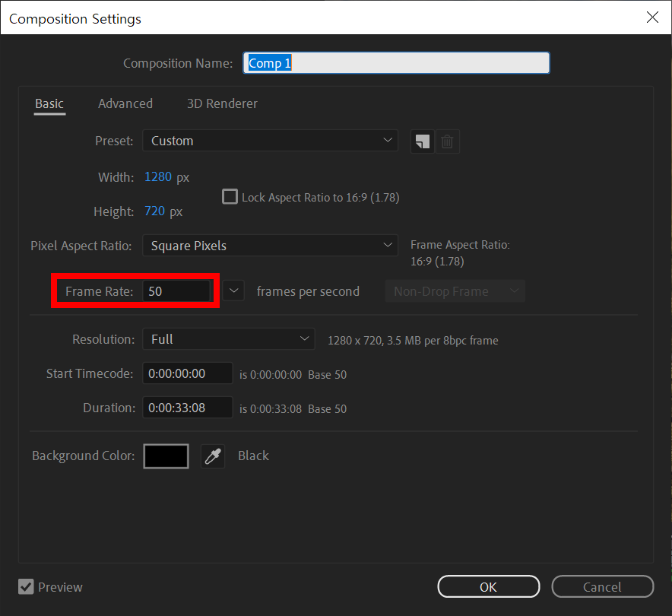The width and height of the screenshot is (672, 616).
Task: Toggle the Preview checkbox
Action: pos(26,587)
